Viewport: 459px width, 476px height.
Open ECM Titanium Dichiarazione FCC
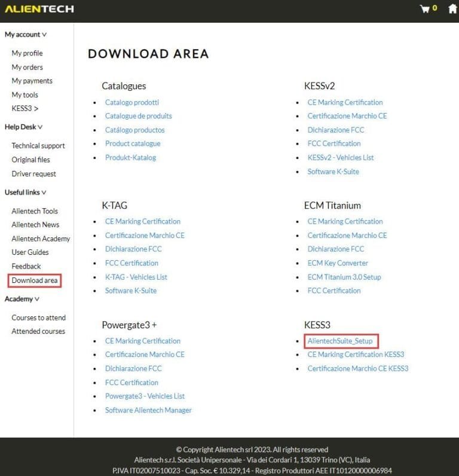pos(335,249)
